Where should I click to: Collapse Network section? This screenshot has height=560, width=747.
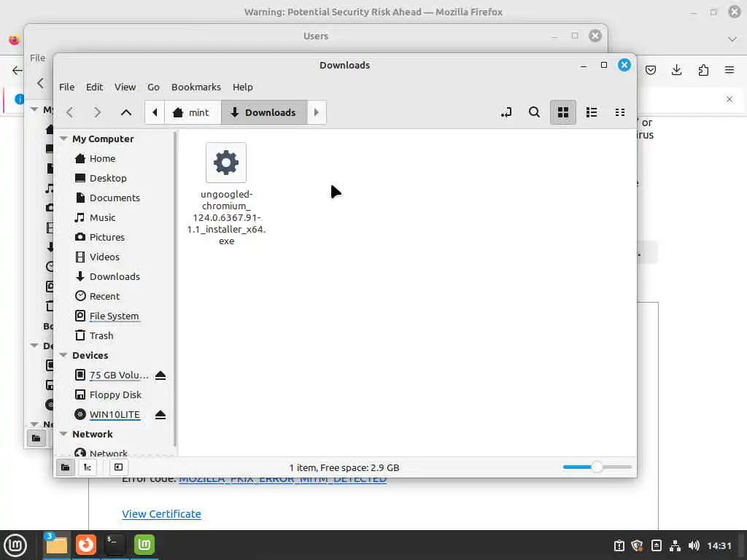[x=63, y=434]
